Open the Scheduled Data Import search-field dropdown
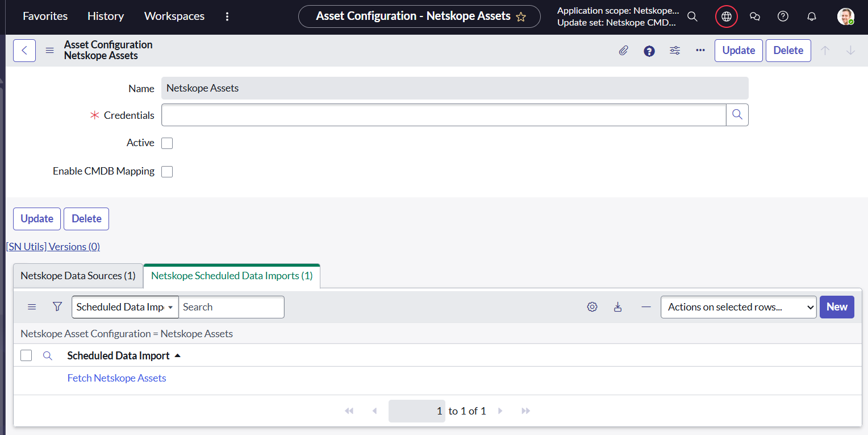 pyautogui.click(x=126, y=307)
